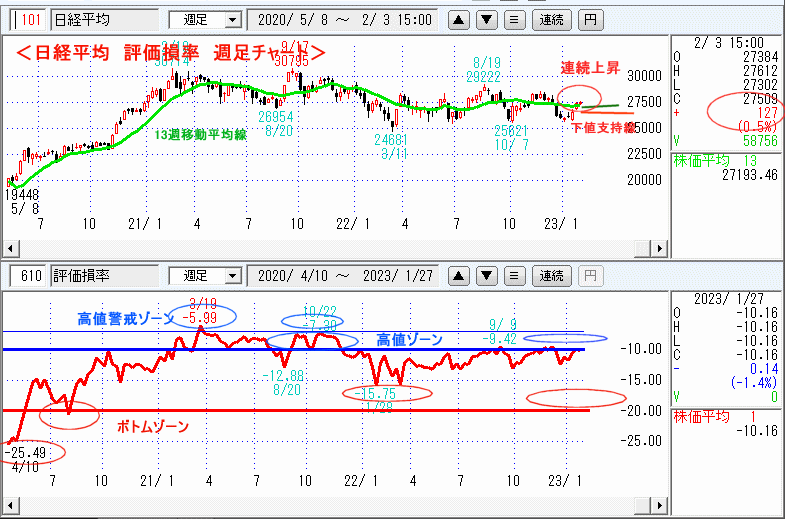Click the greyed 円 button in 評価損率 toolbar

pyautogui.click(x=590, y=276)
